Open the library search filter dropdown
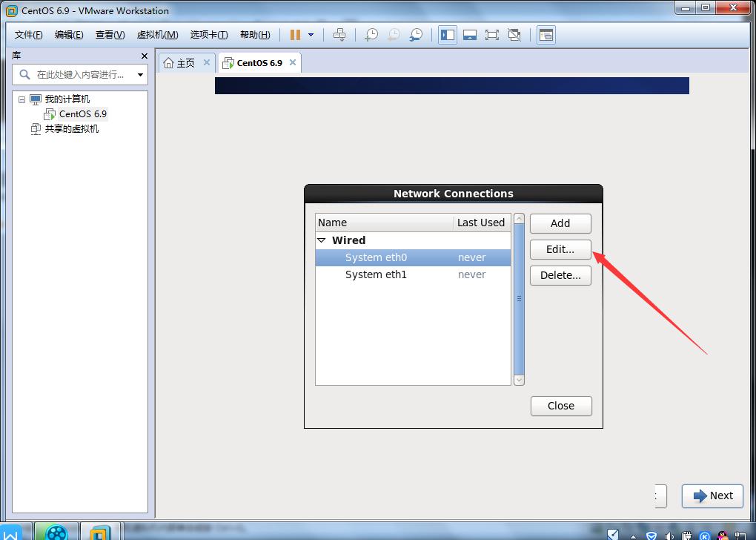This screenshot has width=756, height=540. (x=140, y=75)
